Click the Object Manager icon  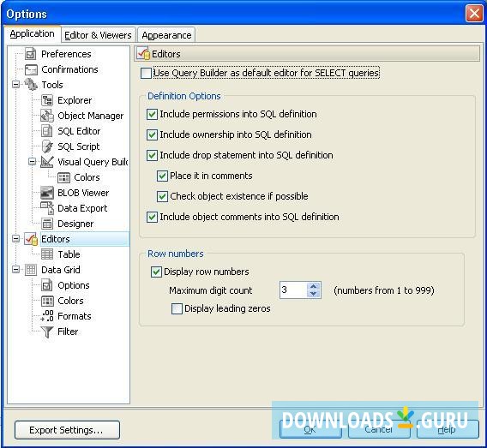pyautogui.click(x=47, y=116)
